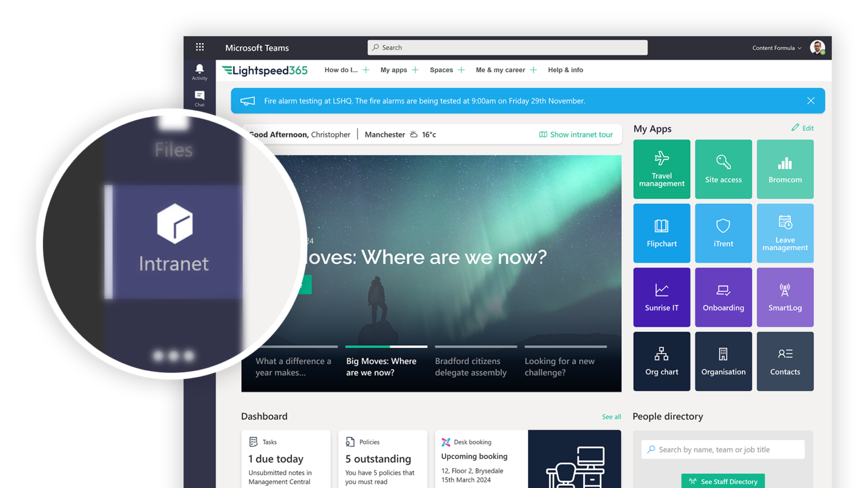Open the Content Formula account dropdown
The height and width of the screenshot is (488, 868).
776,48
